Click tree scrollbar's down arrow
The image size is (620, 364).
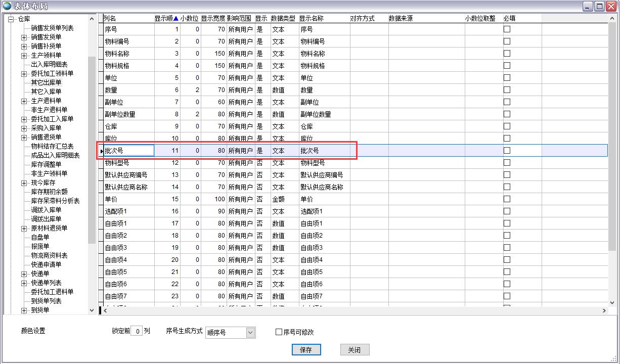pos(92,310)
